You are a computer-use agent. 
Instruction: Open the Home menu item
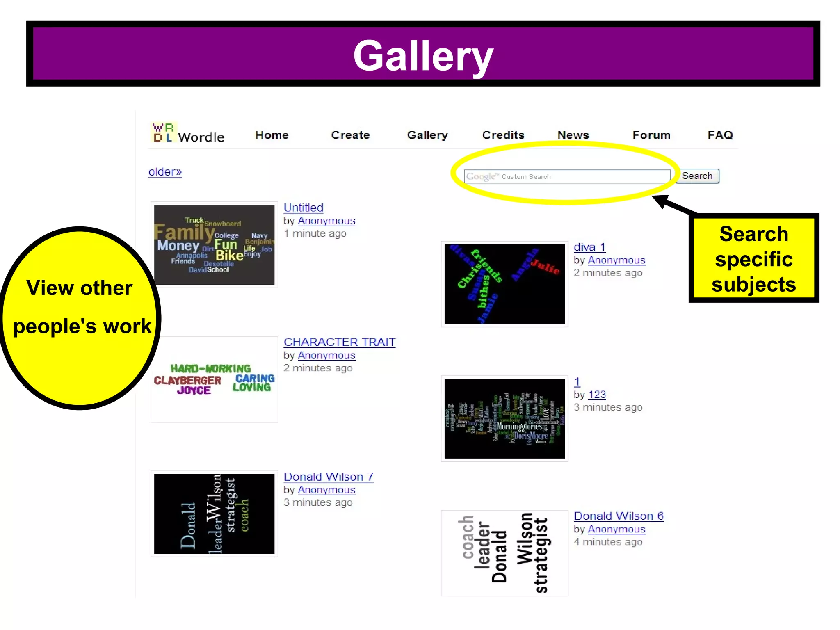(272, 135)
